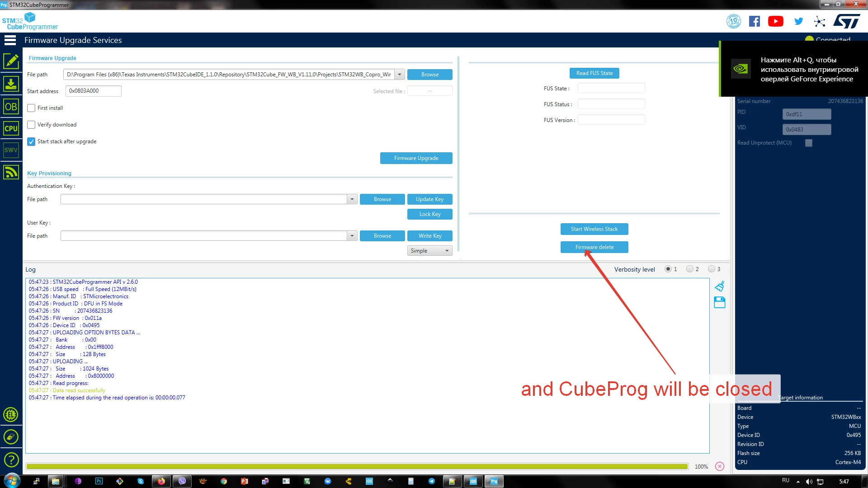Click the Update Key button

[429, 199]
